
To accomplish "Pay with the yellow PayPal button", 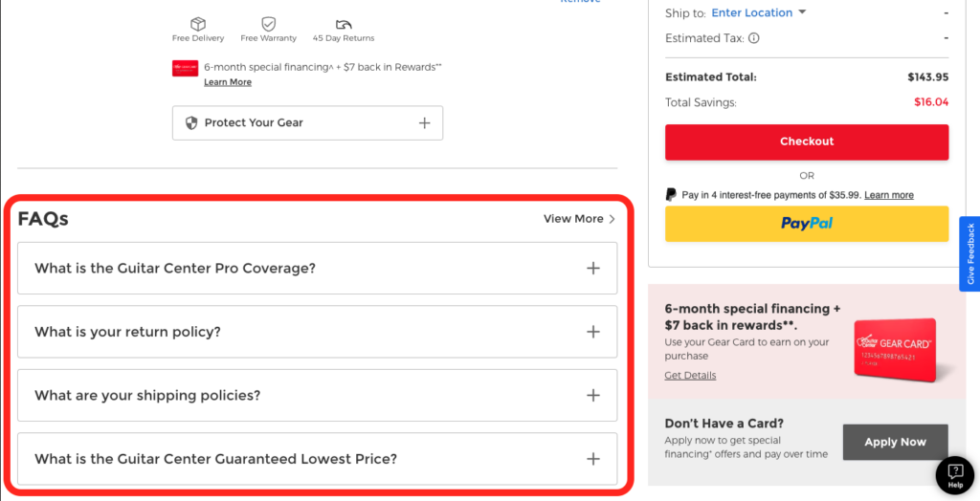I will [x=807, y=224].
